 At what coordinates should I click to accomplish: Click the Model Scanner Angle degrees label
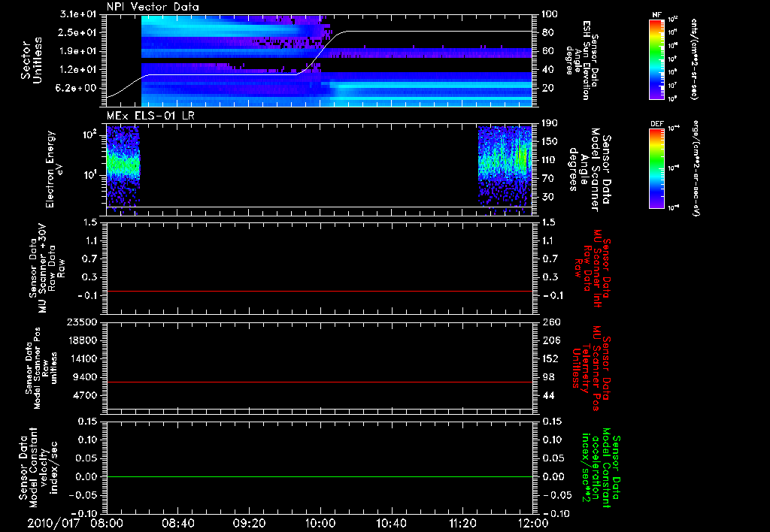[x=590, y=169]
